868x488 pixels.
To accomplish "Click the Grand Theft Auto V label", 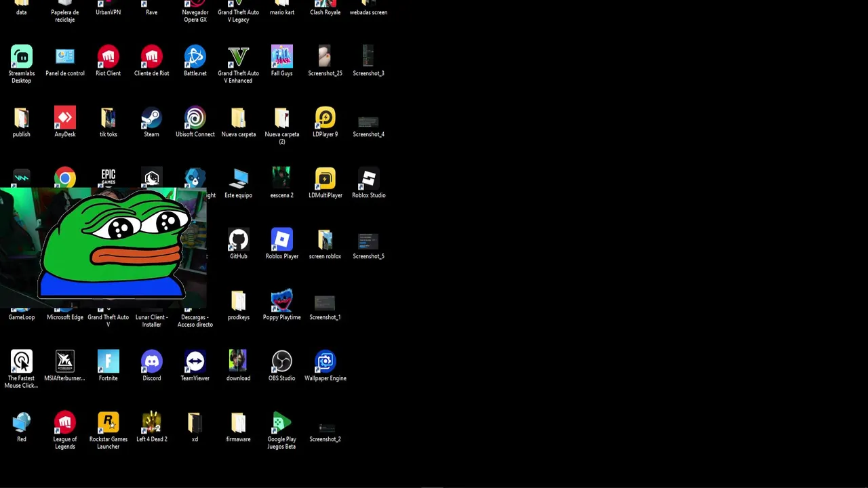I will point(108,321).
